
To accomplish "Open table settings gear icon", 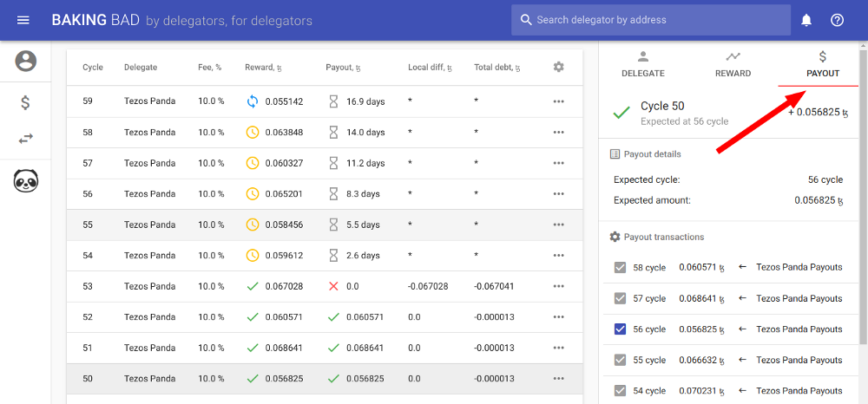I will click(x=558, y=67).
